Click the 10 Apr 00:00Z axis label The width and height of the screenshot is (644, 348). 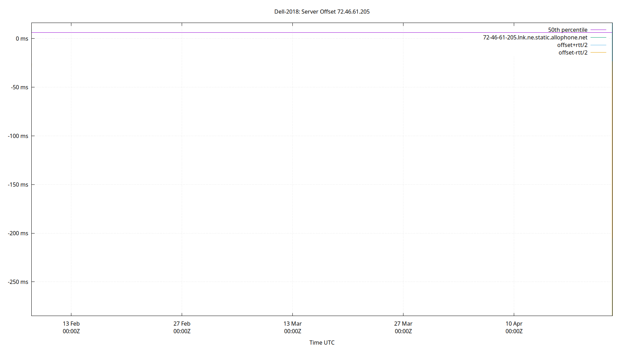(x=514, y=327)
